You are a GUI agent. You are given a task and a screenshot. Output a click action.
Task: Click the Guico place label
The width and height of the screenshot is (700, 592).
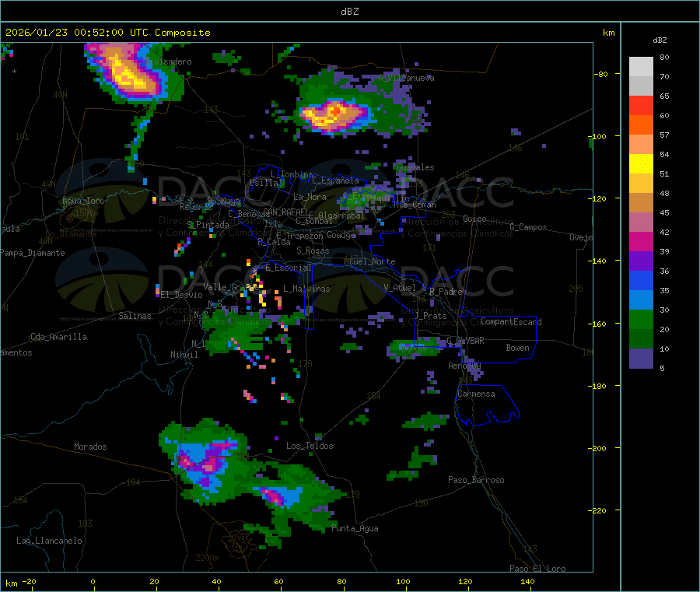click(x=474, y=219)
